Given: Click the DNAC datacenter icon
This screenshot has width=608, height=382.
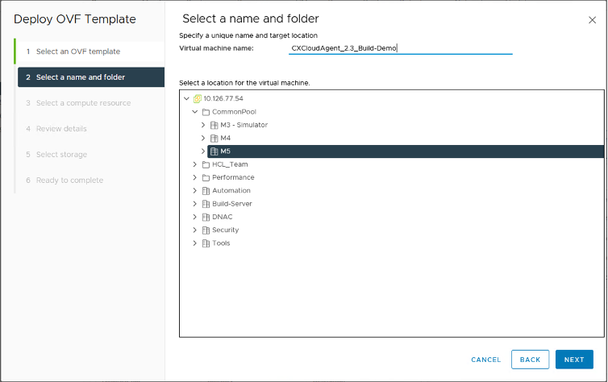Looking at the screenshot, I should pyautogui.click(x=206, y=217).
